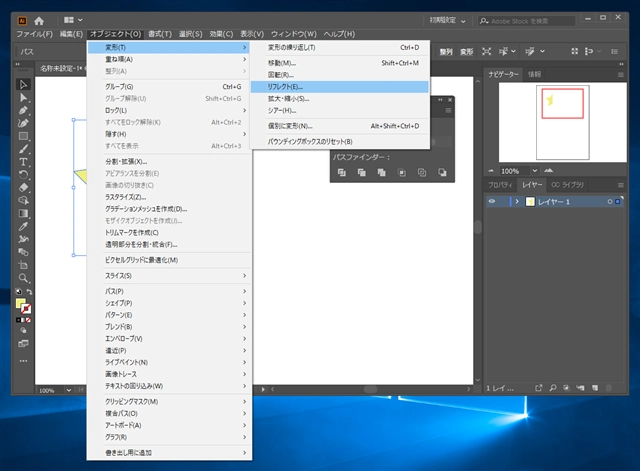This screenshot has width=640, height=471.
Task: Choose ラスタライズ(Z)... item
Action: (169, 197)
